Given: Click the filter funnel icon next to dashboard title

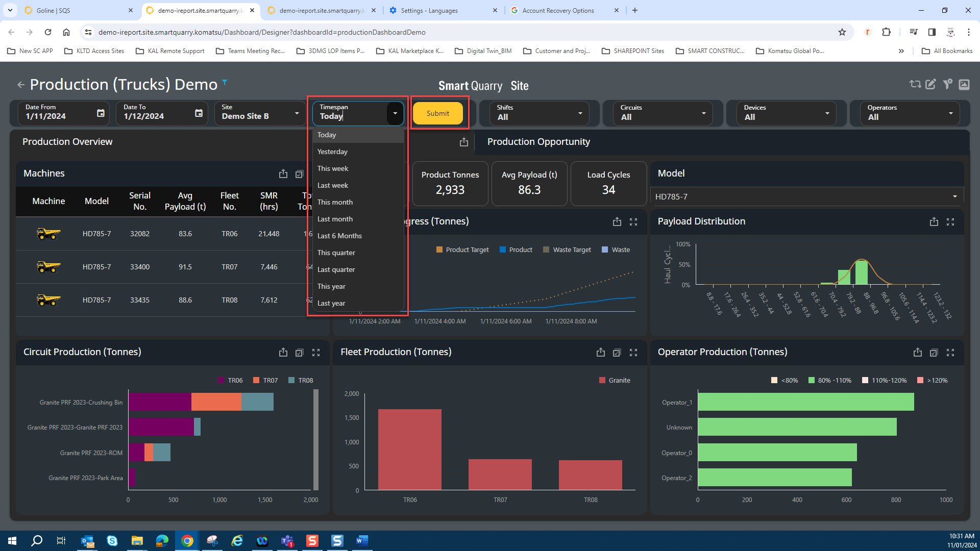Looking at the screenshot, I should (x=225, y=82).
